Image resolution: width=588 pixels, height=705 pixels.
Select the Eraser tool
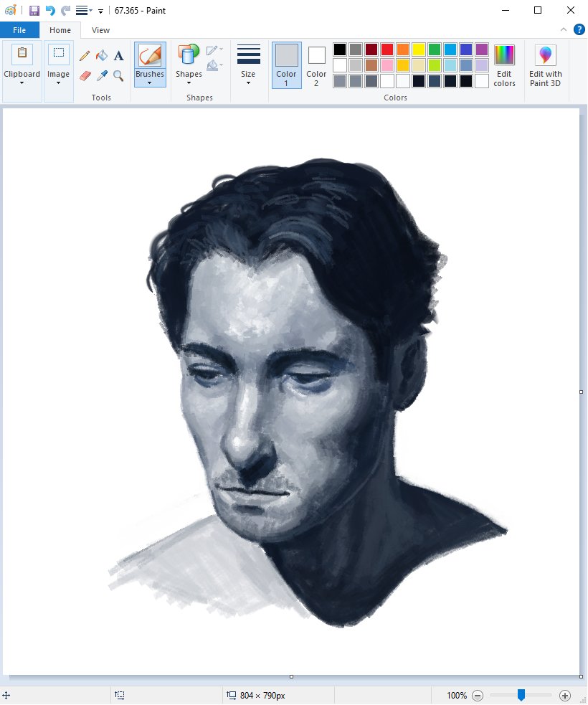(x=85, y=75)
